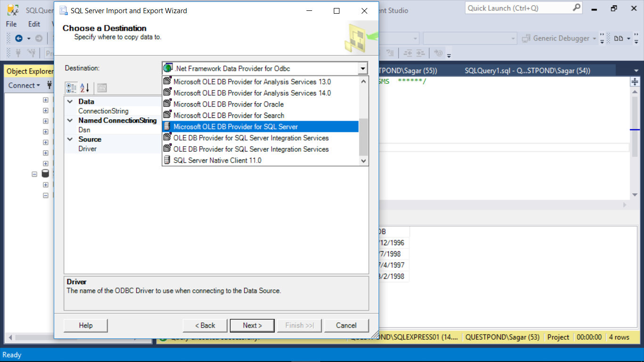The image size is (644, 362).
Task: Open the Destination combo box arrow
Action: [363, 69]
